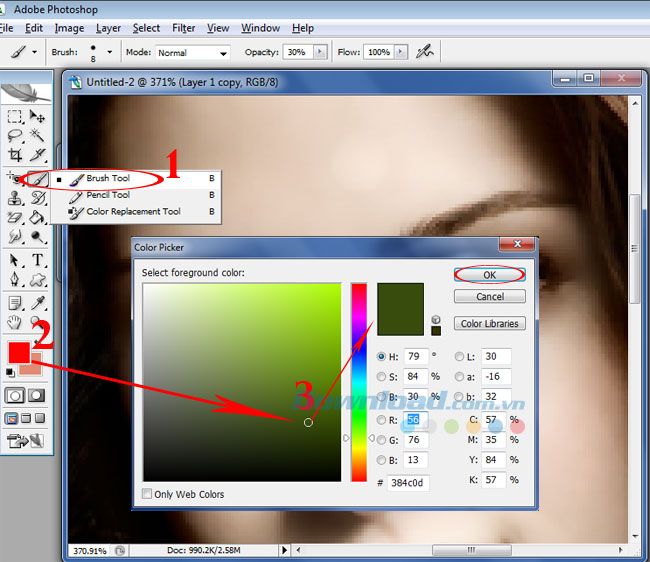Click the background color swatch in toolbox
This screenshot has width=650, height=562.
[36, 368]
